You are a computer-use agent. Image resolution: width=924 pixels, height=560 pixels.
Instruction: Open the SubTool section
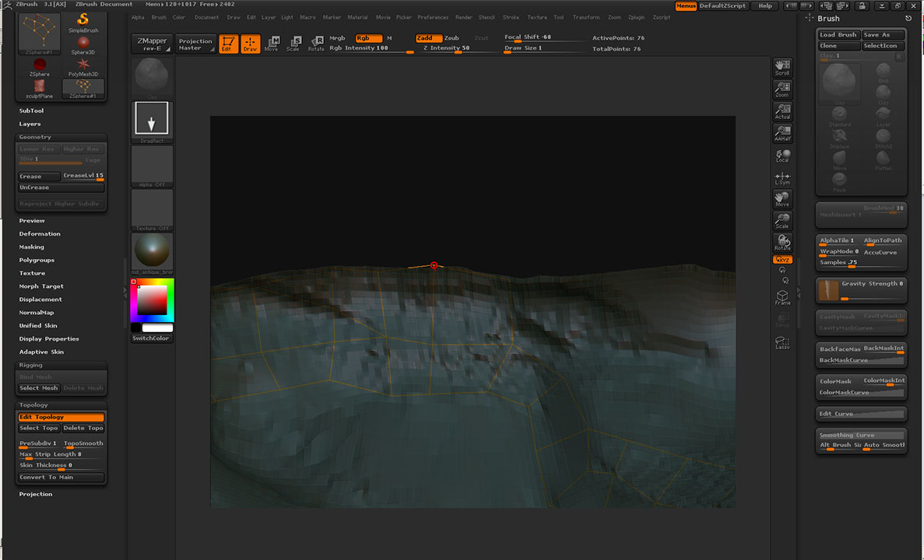pos(31,110)
